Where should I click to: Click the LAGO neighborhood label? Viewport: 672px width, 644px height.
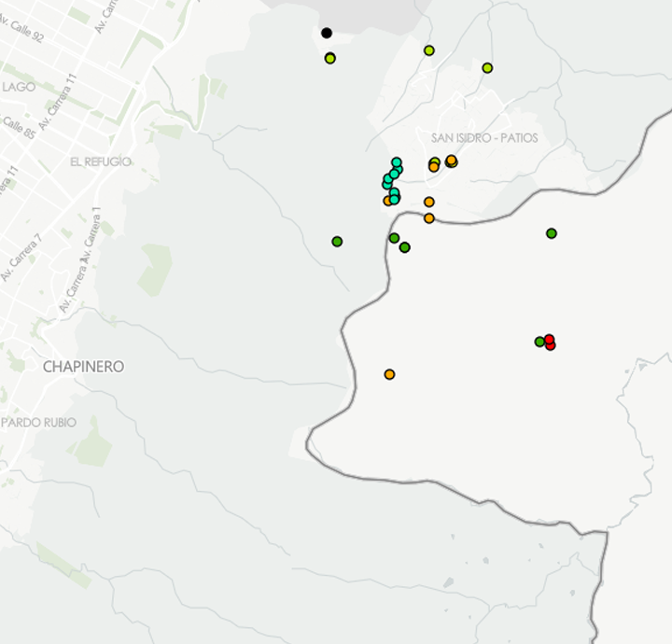point(19,87)
